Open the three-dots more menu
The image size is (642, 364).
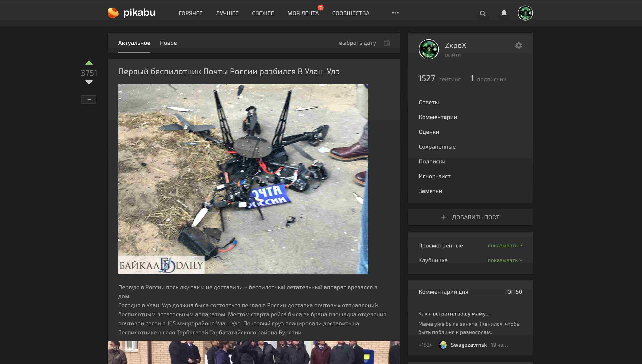click(x=395, y=13)
